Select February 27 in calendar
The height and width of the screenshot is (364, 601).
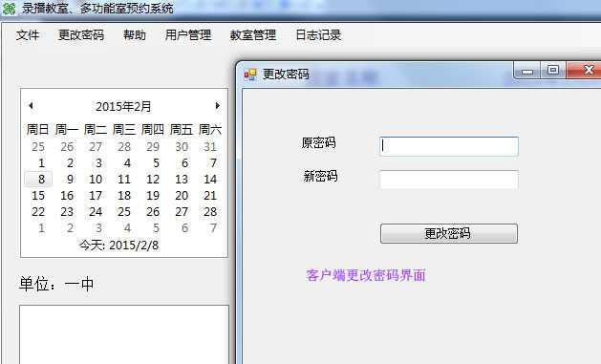[x=182, y=211]
